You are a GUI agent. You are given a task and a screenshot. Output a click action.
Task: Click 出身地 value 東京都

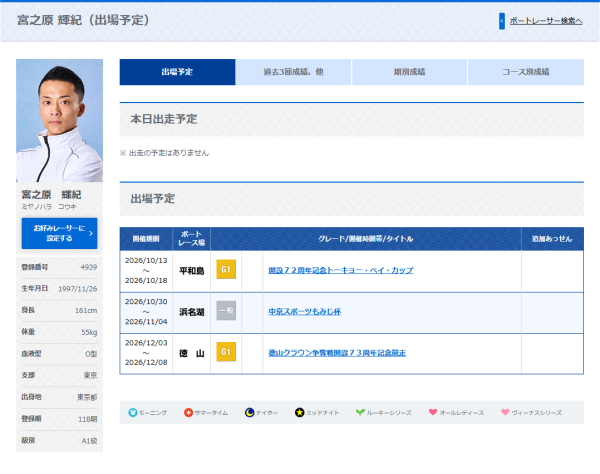[x=87, y=397]
